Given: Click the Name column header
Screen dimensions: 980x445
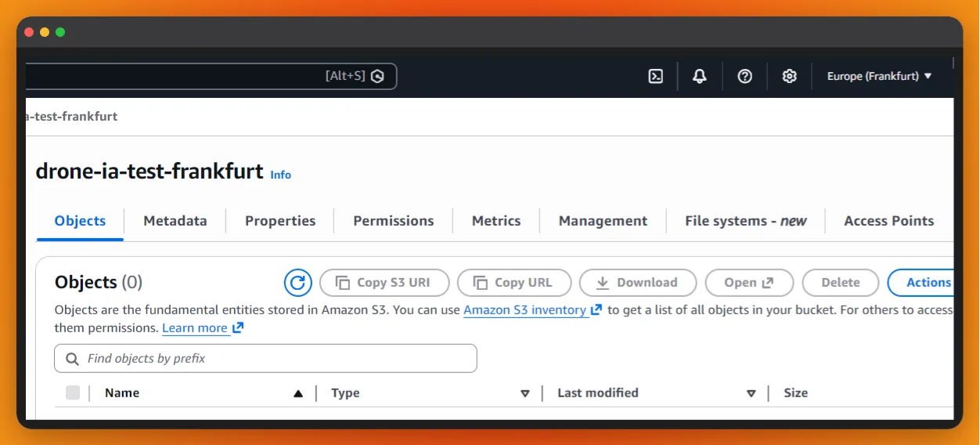Looking at the screenshot, I should pos(122,393).
